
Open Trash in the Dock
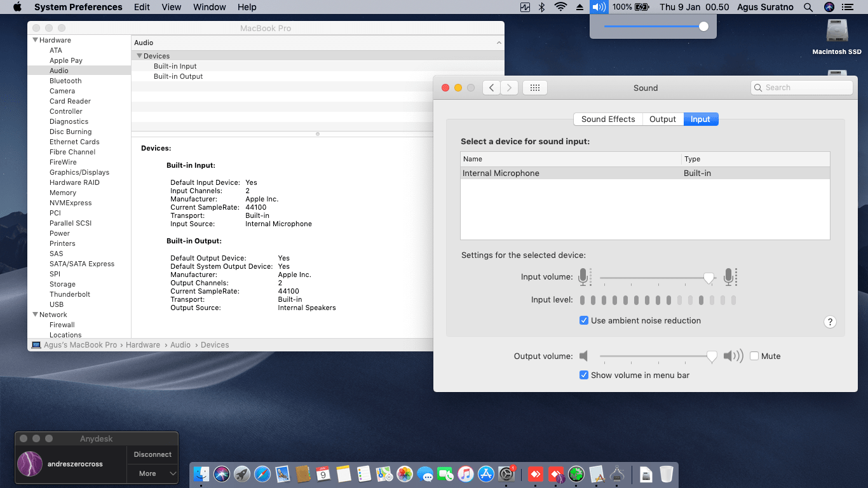point(666,474)
